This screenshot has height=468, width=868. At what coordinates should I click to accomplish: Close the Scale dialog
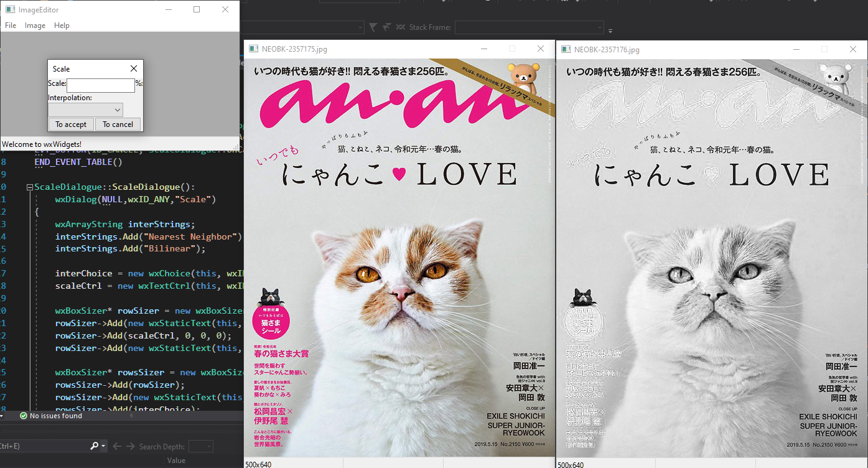134,68
